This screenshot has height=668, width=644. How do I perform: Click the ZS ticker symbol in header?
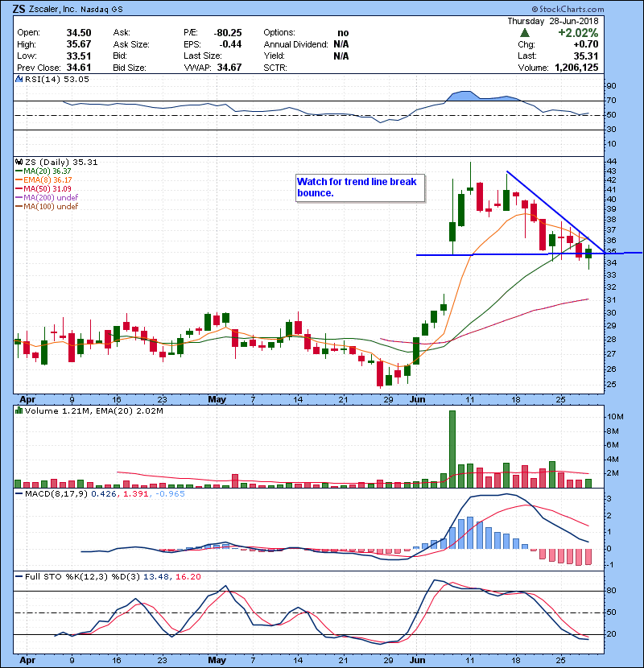point(19,9)
